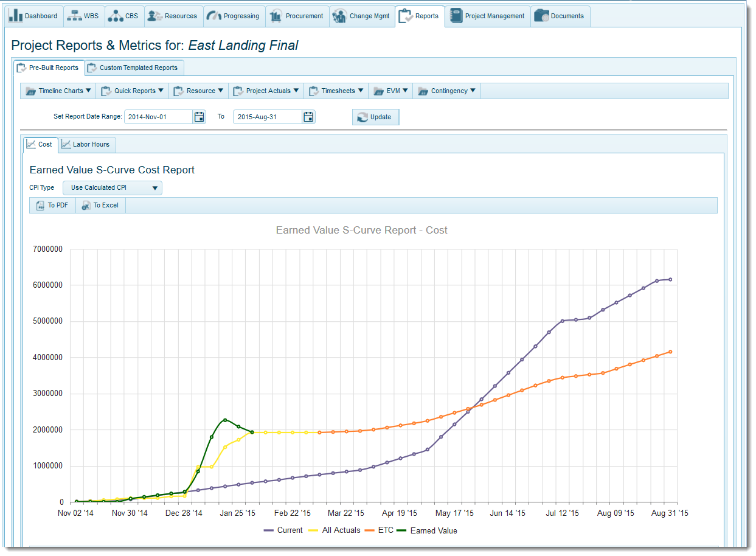Screen dimensions: 756x556
Task: Click the Cost tab chart icon
Action: pyautogui.click(x=31, y=144)
